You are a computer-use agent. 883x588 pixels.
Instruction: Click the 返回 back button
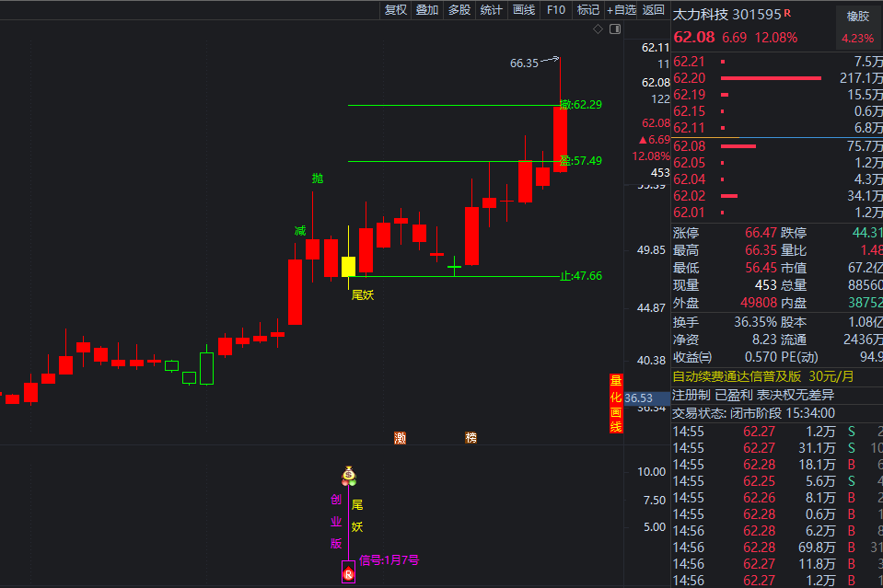pos(653,10)
